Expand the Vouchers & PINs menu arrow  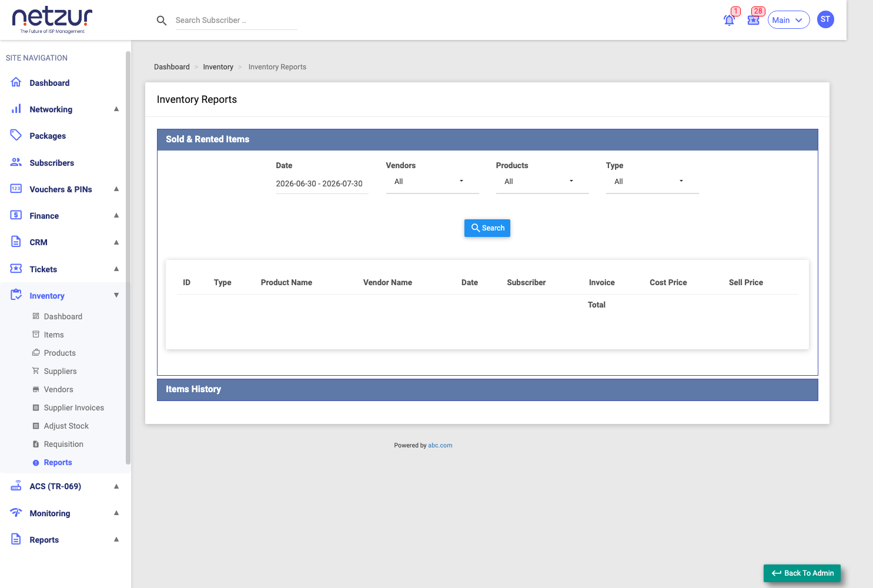116,189
